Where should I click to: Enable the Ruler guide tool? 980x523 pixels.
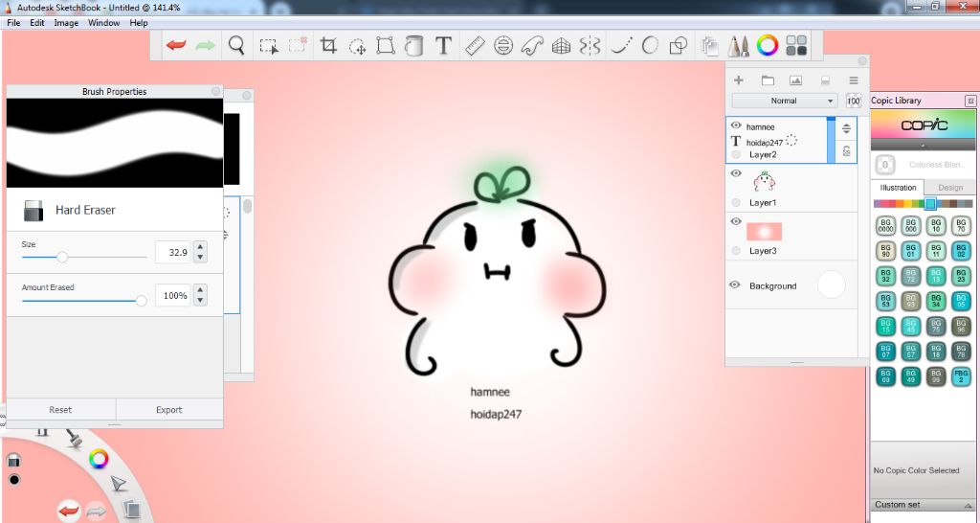click(x=475, y=46)
